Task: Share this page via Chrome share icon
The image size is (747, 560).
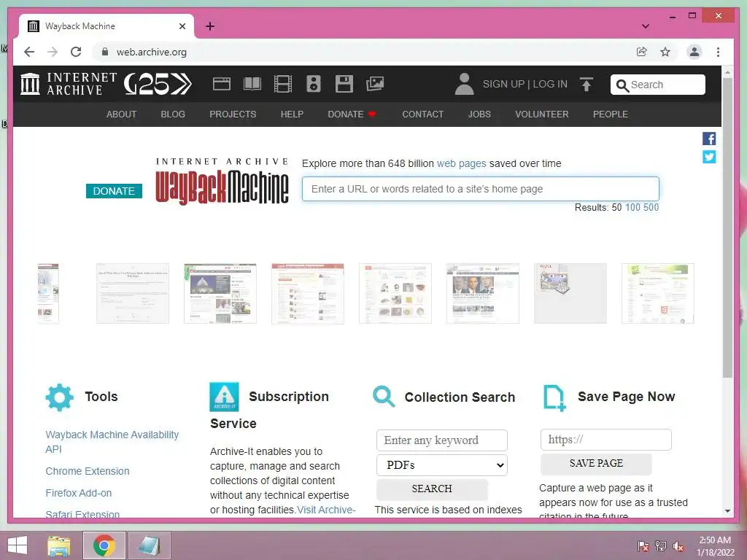Action: tap(642, 52)
